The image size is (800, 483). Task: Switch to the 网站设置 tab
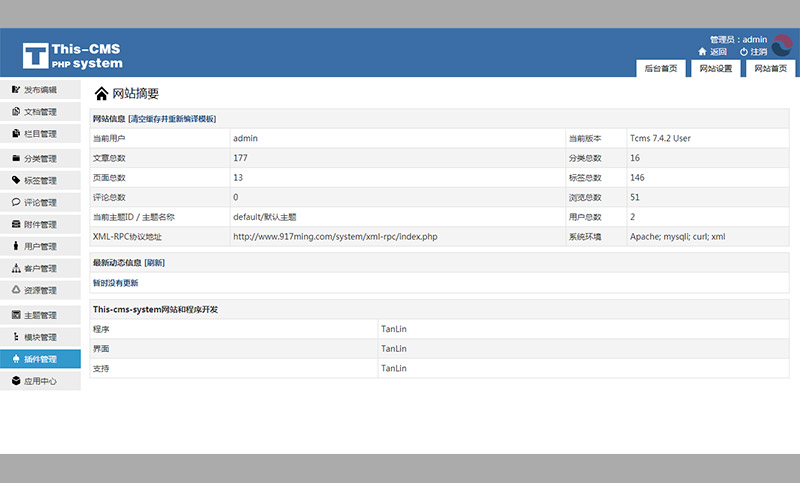pos(715,68)
